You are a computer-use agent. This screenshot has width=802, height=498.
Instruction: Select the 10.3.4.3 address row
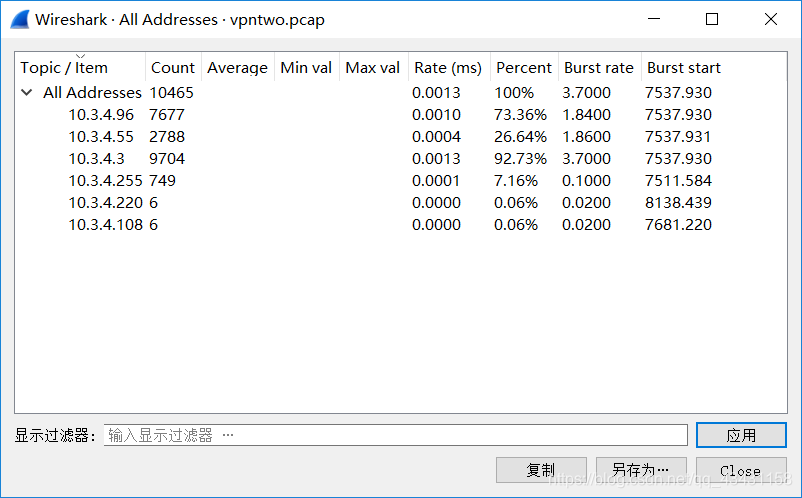(x=400, y=159)
